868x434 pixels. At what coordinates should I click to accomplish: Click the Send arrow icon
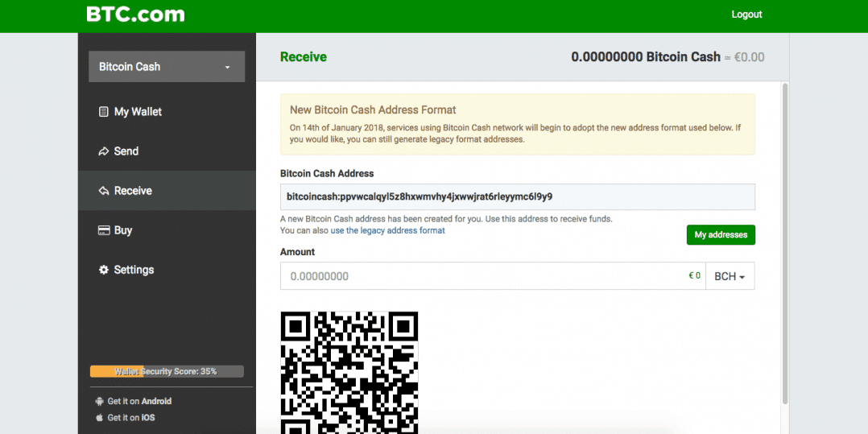coord(104,151)
